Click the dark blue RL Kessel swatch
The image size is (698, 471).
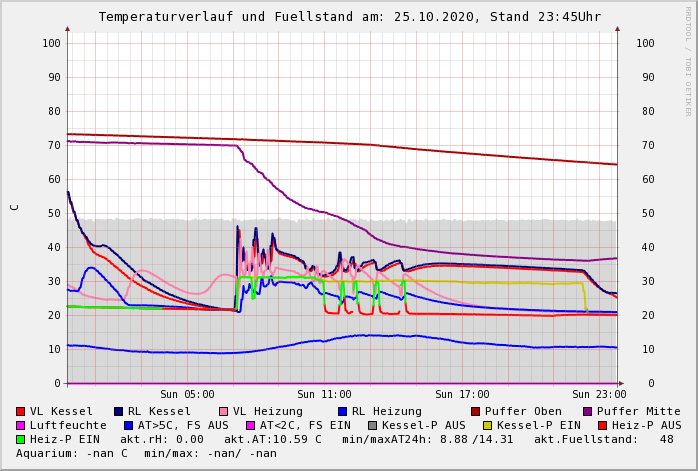coord(119,411)
